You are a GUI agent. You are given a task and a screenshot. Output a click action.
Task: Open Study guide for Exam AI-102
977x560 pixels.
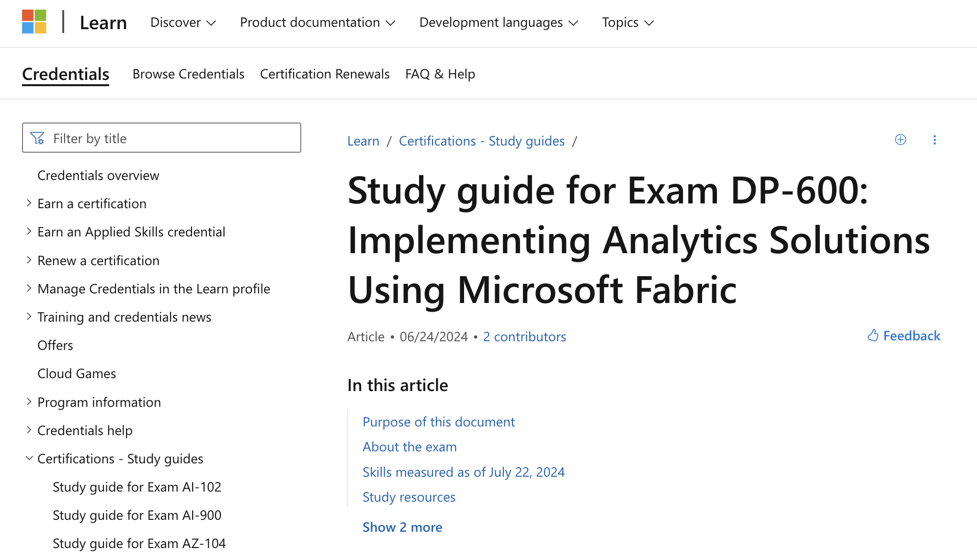pos(137,487)
